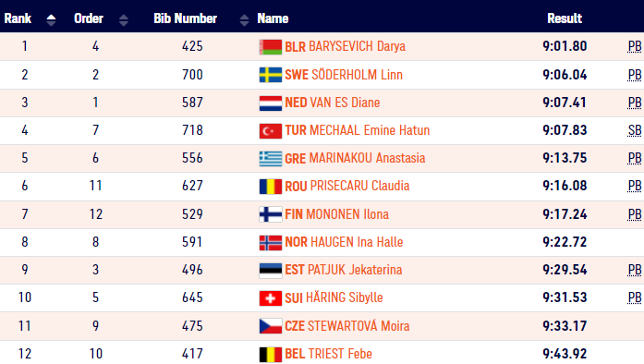This screenshot has height=364, width=644.
Task: Click the Norway flag icon
Action: 270,242
